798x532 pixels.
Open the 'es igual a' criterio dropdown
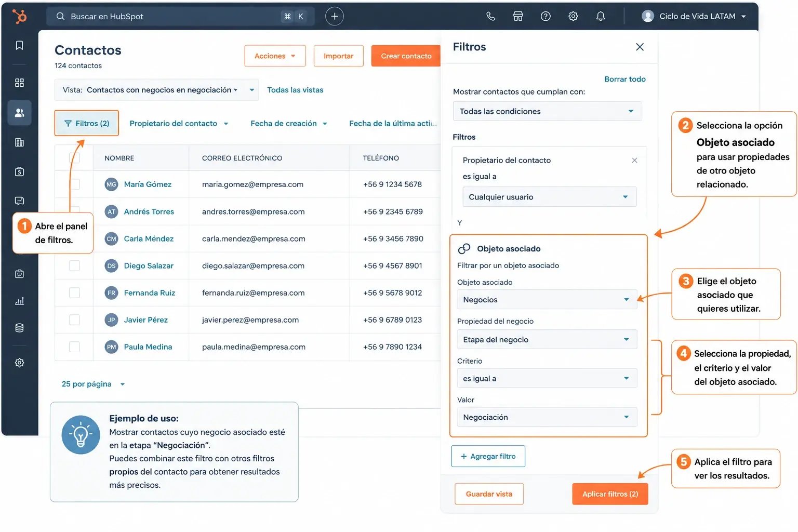coord(547,378)
